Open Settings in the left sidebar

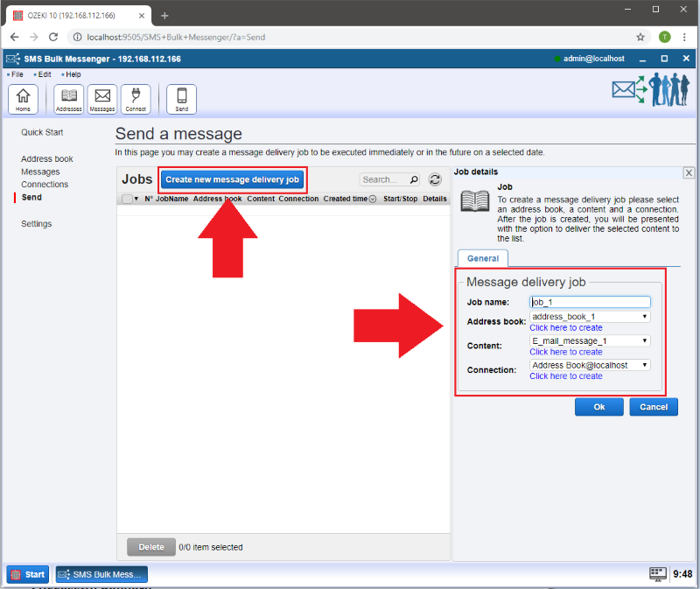(x=36, y=224)
